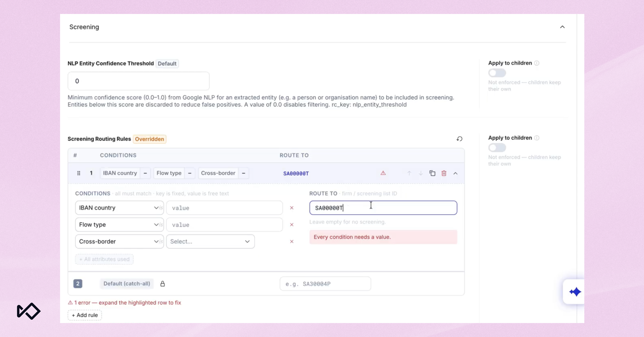Move rule 1 up with the arrow
The height and width of the screenshot is (337, 644).
point(409,173)
